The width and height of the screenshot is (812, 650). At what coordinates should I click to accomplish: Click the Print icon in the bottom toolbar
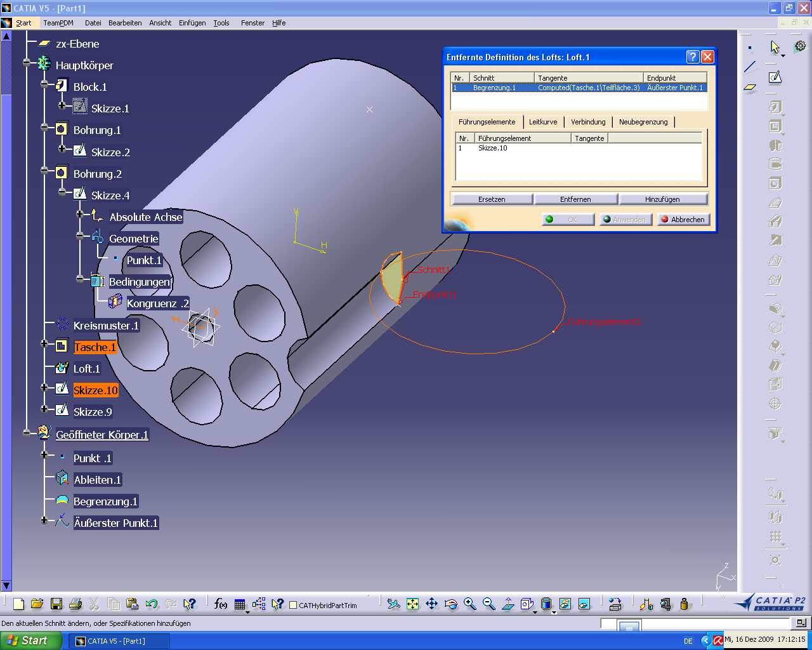[x=75, y=604]
